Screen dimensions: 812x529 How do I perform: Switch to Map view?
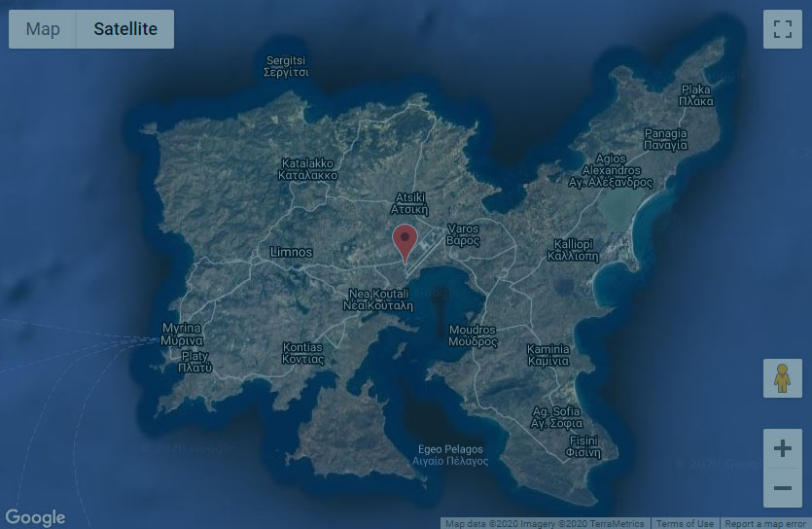(43, 29)
